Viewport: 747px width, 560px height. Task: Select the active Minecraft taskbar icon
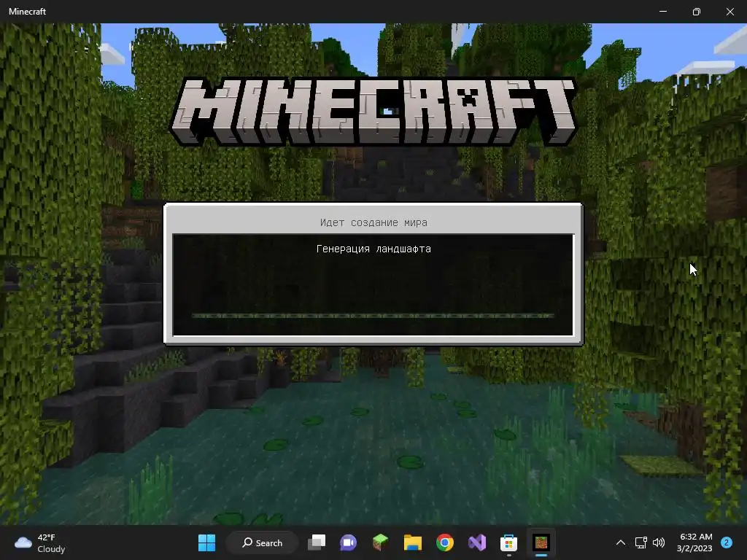pyautogui.click(x=541, y=542)
